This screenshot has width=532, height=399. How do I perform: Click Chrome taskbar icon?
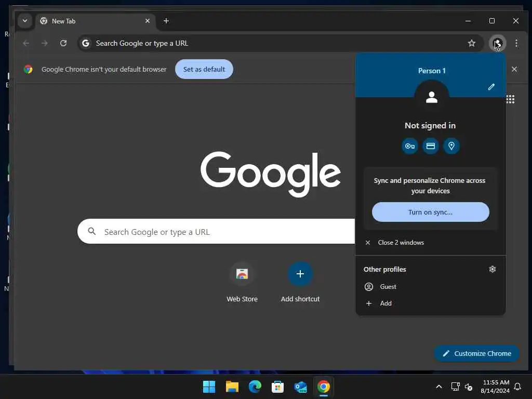[x=323, y=387]
